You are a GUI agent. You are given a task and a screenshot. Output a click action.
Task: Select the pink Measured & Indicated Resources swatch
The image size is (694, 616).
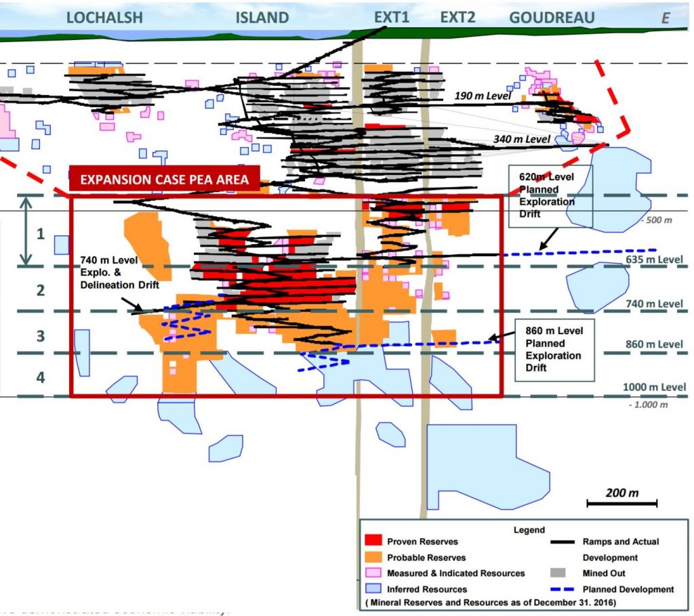coord(373,573)
